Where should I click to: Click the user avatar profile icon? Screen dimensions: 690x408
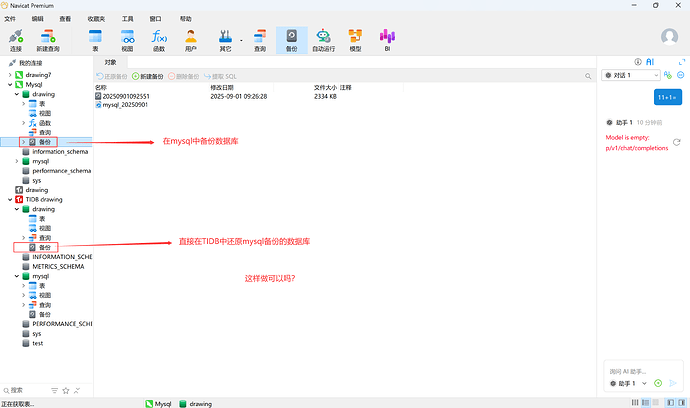[669, 37]
